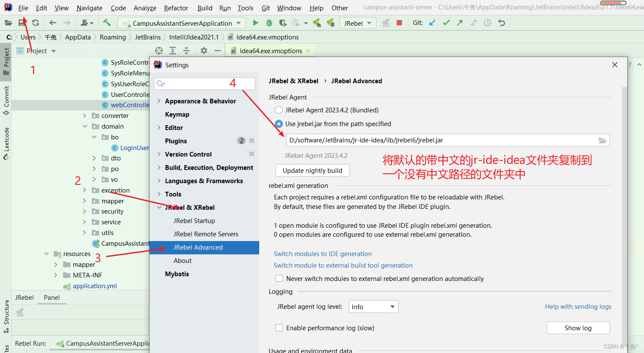
Task: Expand the Appearance & Behavior settings section
Action: pos(159,101)
